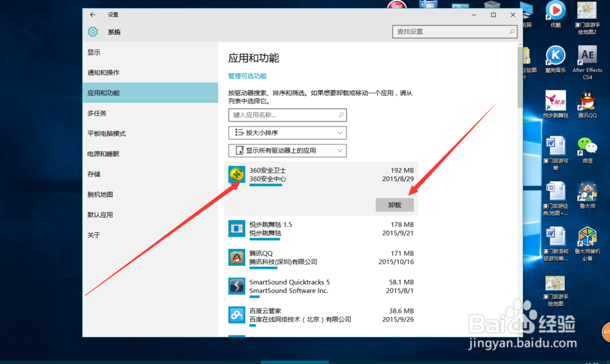Click the 键入应用名称 search box
This screenshot has height=364, width=610.
point(287,115)
